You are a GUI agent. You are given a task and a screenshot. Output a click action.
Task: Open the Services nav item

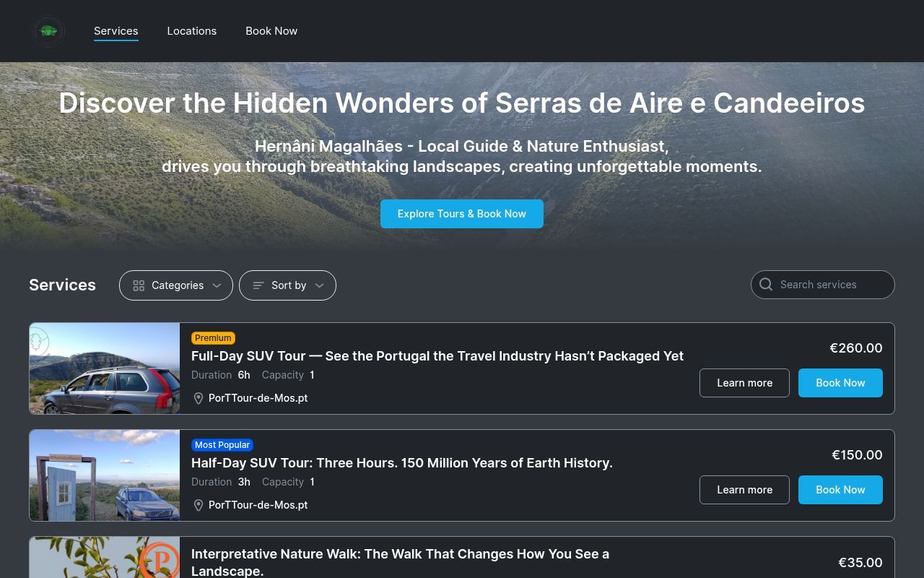116,31
